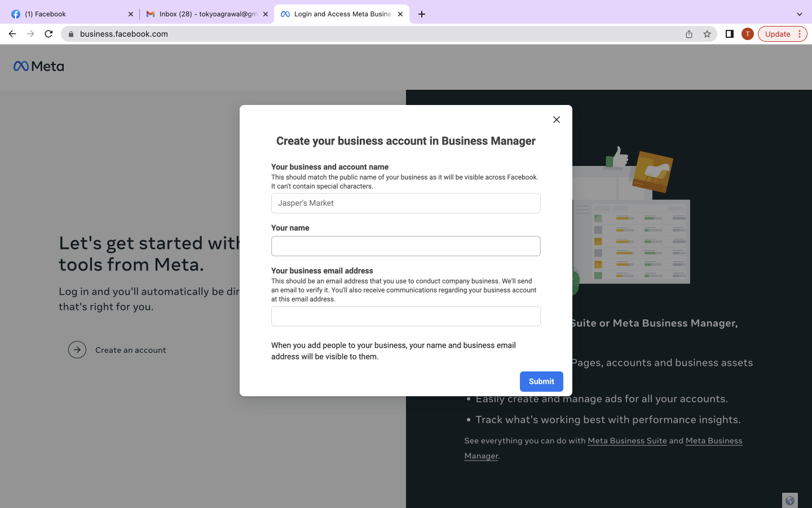Go back to the previous page

12,34
